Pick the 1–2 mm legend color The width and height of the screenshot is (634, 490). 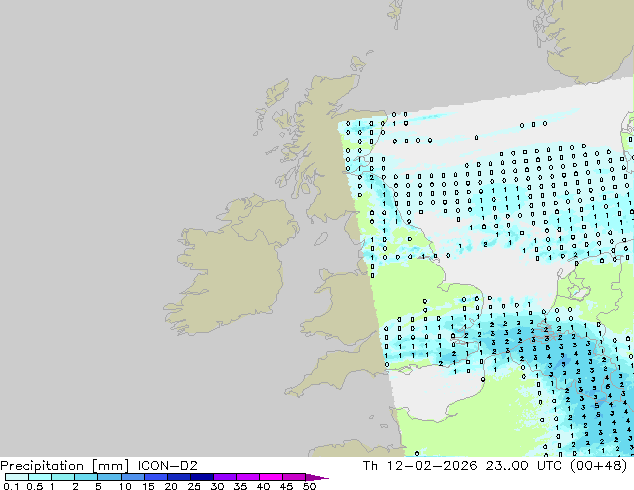pyautogui.click(x=63, y=477)
